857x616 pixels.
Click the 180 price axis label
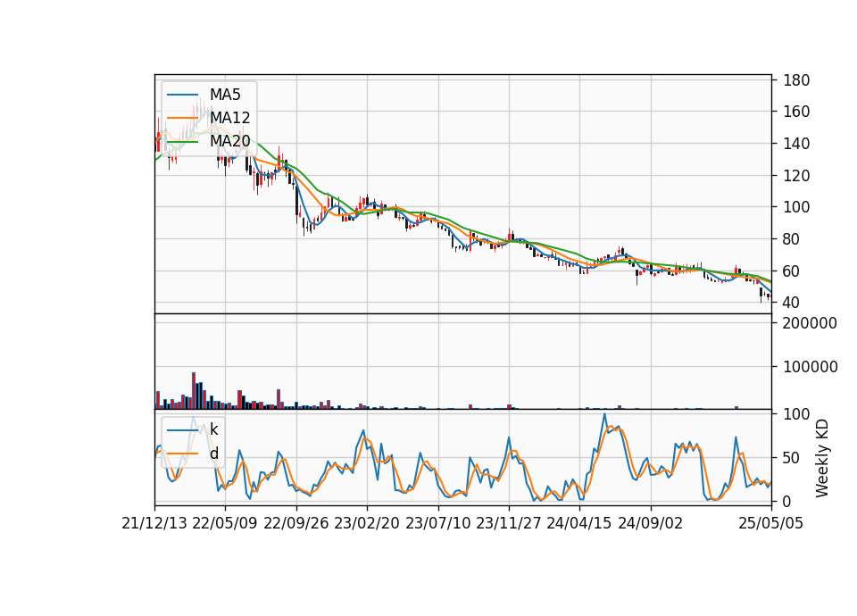[x=796, y=80]
